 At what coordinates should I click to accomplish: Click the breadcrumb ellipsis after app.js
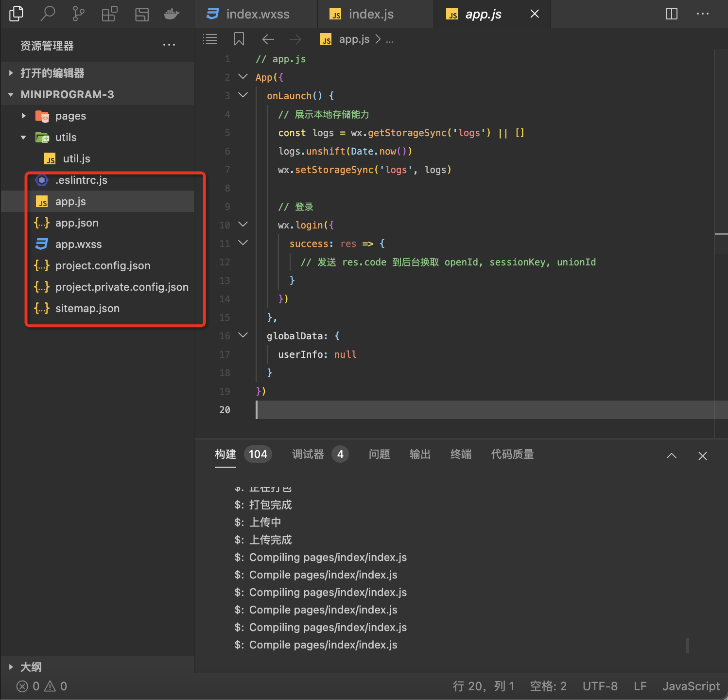[x=390, y=40]
